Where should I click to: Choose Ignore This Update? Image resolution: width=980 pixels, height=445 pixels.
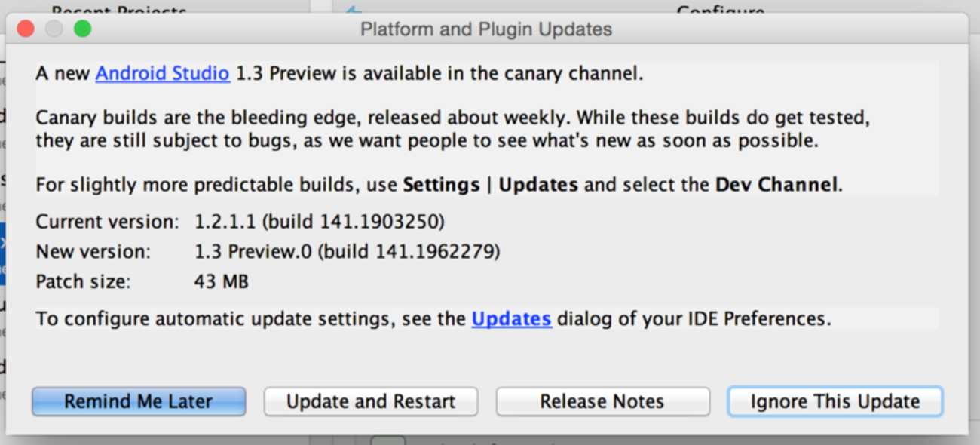835,401
